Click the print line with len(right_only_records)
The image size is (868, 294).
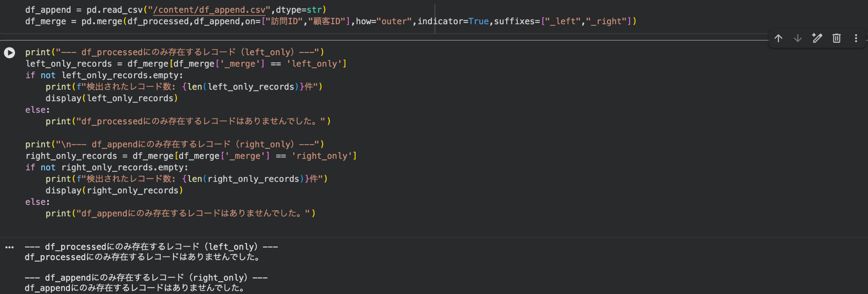186,179
